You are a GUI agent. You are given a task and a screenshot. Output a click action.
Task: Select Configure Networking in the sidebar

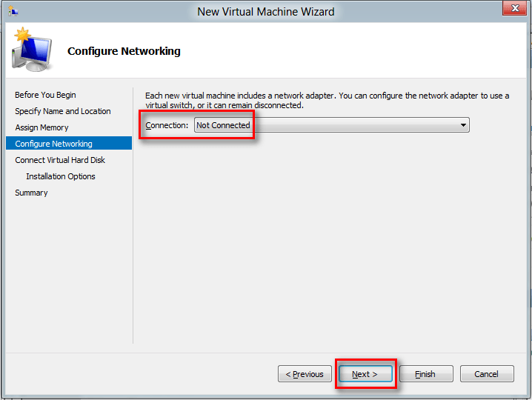click(53, 144)
